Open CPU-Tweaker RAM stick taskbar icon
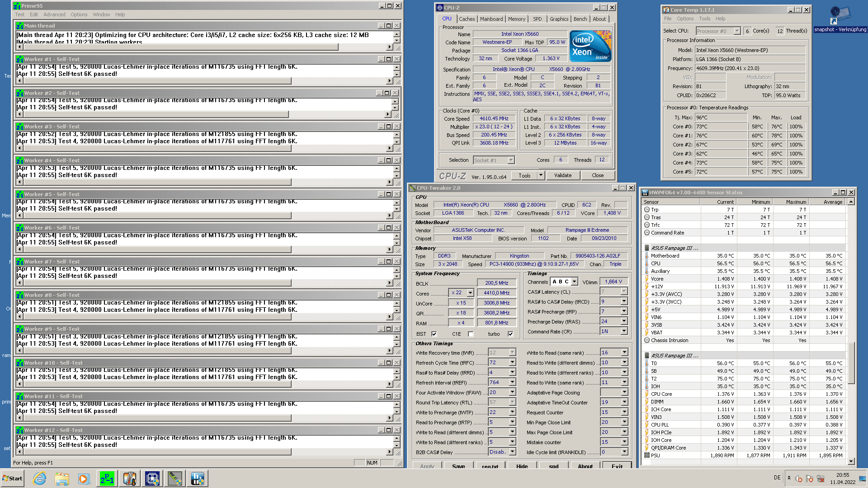 pos(175,479)
